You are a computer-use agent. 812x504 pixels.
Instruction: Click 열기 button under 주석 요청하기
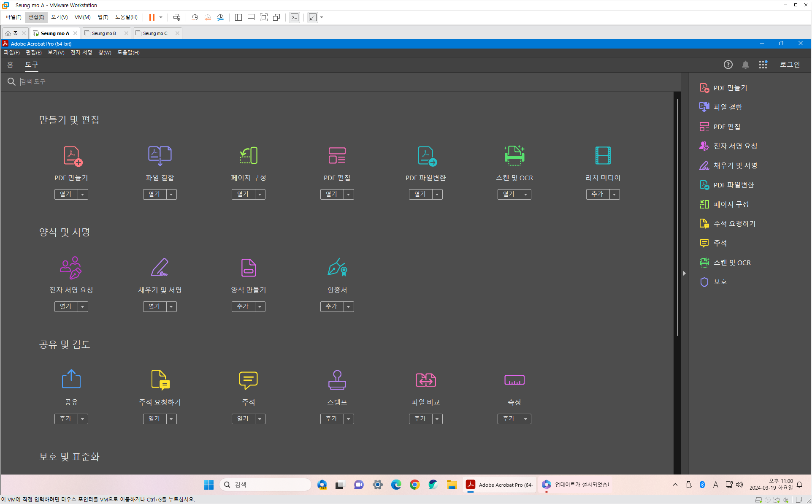(x=154, y=419)
